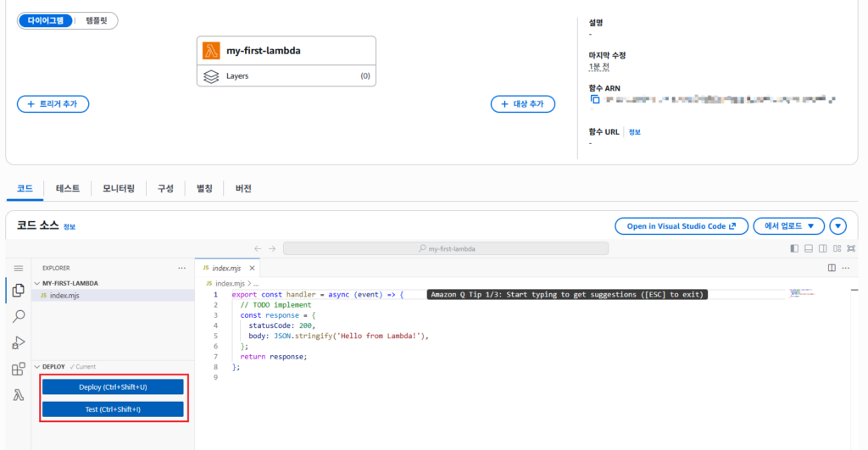Open Explorer panel more actions ellipsis
The height and width of the screenshot is (450, 868).
pyautogui.click(x=181, y=268)
